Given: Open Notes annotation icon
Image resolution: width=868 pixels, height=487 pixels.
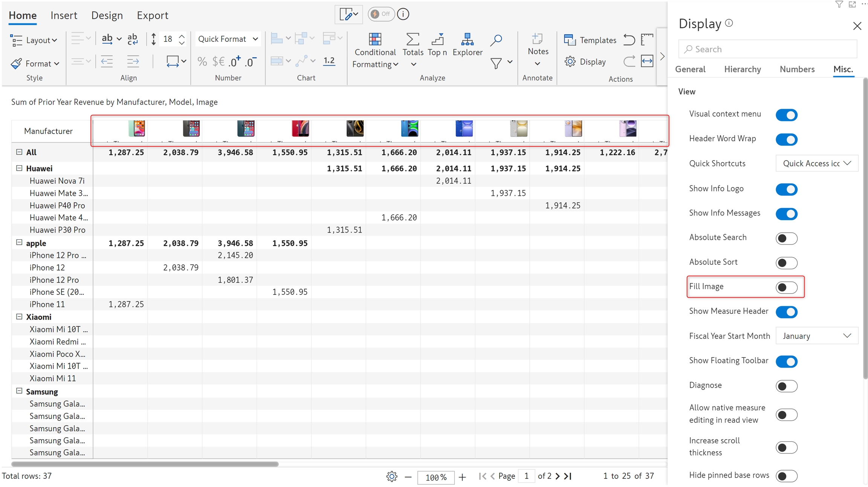Looking at the screenshot, I should click(538, 39).
